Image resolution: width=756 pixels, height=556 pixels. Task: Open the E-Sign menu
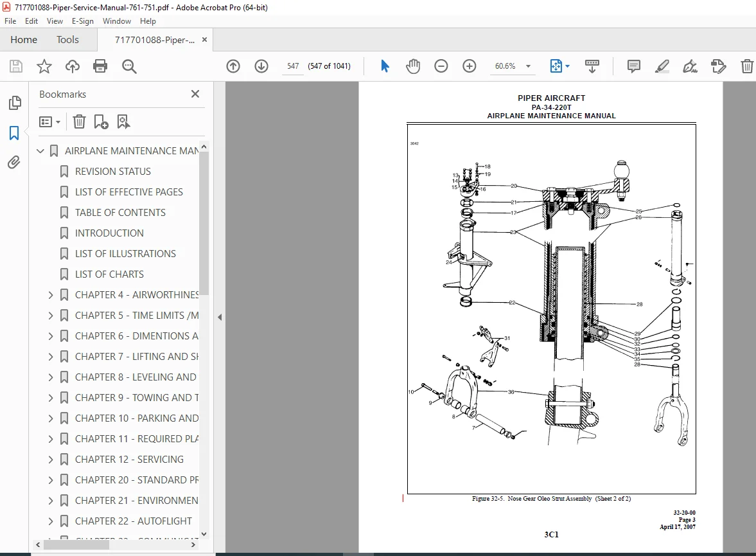82,21
